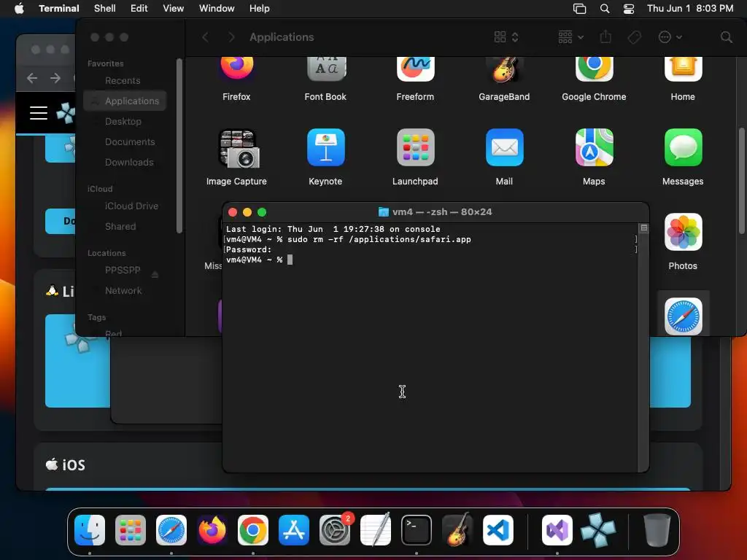Select Recents in Finder sidebar
Image resolution: width=747 pixels, height=560 pixels.
pos(125,80)
